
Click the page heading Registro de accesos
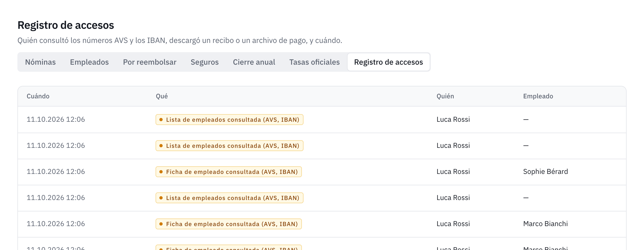(x=66, y=25)
